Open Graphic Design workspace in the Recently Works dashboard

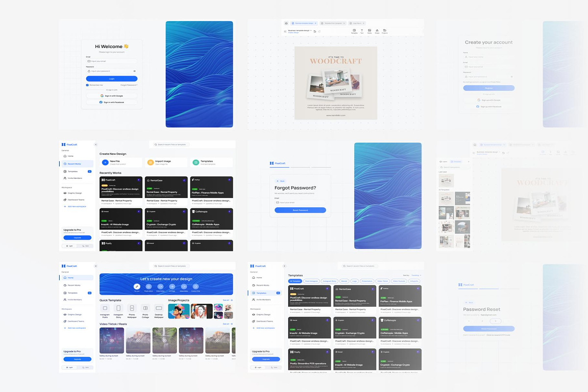pos(77,193)
